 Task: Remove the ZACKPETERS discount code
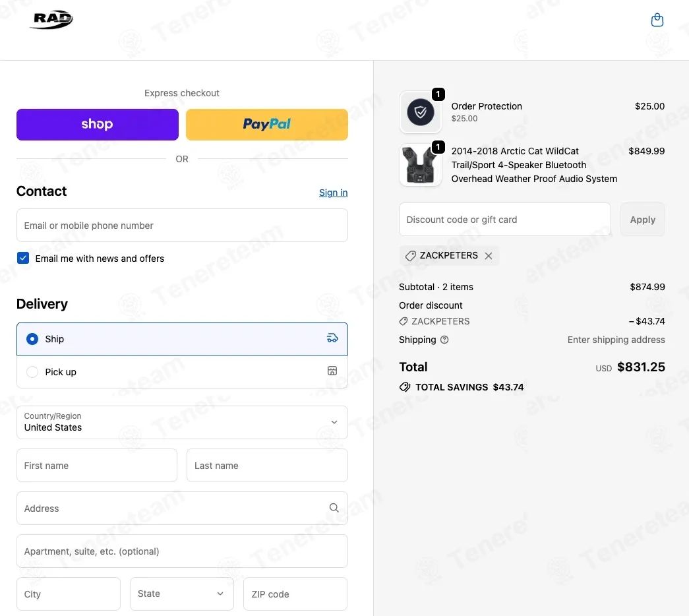489,256
